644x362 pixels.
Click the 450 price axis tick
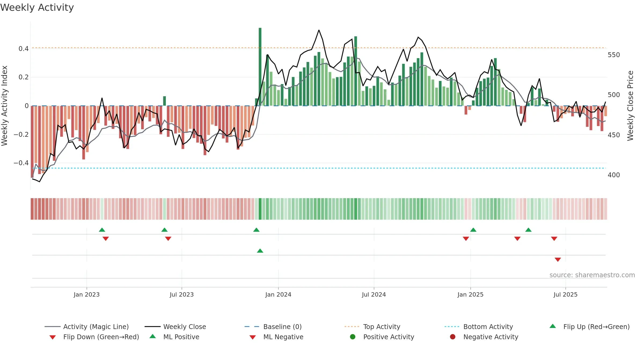[x=614, y=135]
